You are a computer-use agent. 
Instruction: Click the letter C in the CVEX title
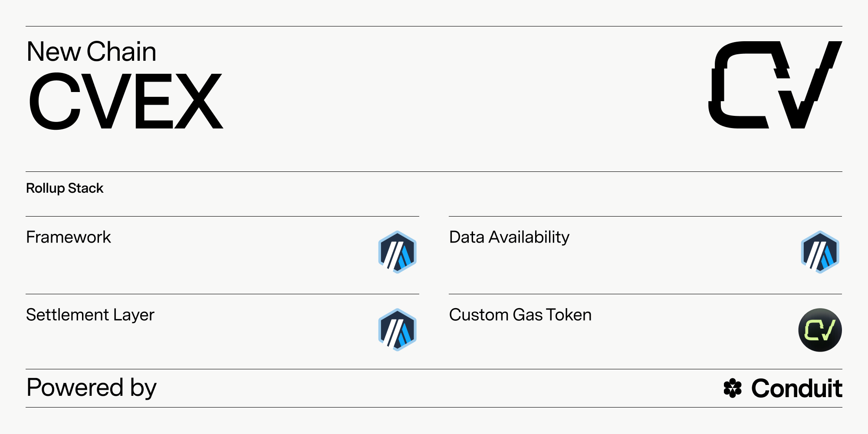[55, 101]
